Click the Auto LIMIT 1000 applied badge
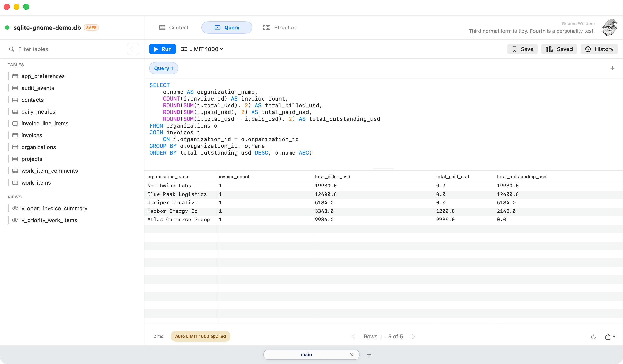The height and width of the screenshot is (364, 623). [200, 336]
